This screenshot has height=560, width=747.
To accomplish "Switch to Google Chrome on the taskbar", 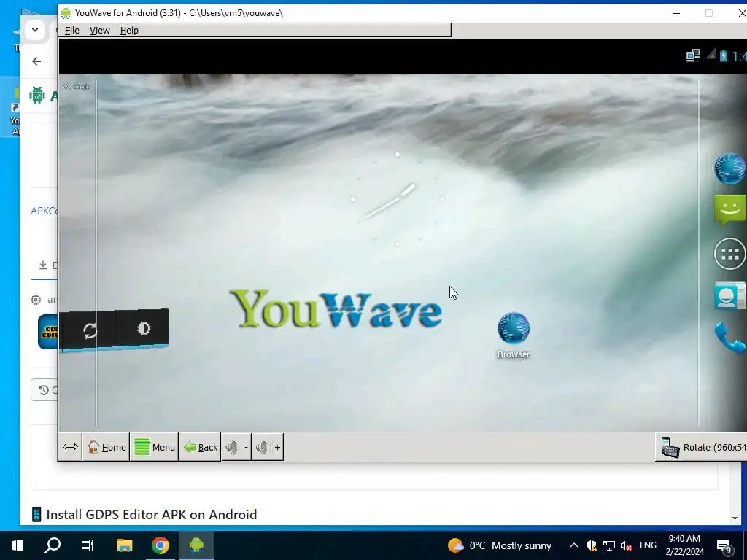I will point(160,545).
